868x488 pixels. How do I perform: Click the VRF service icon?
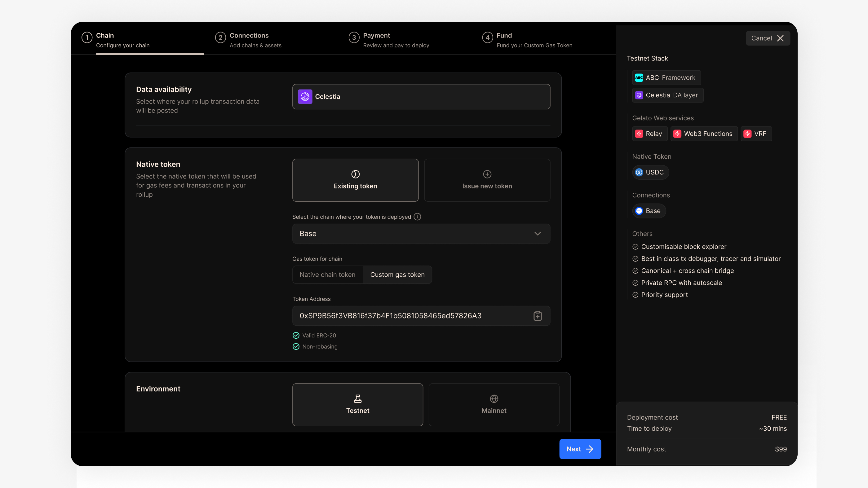click(748, 134)
